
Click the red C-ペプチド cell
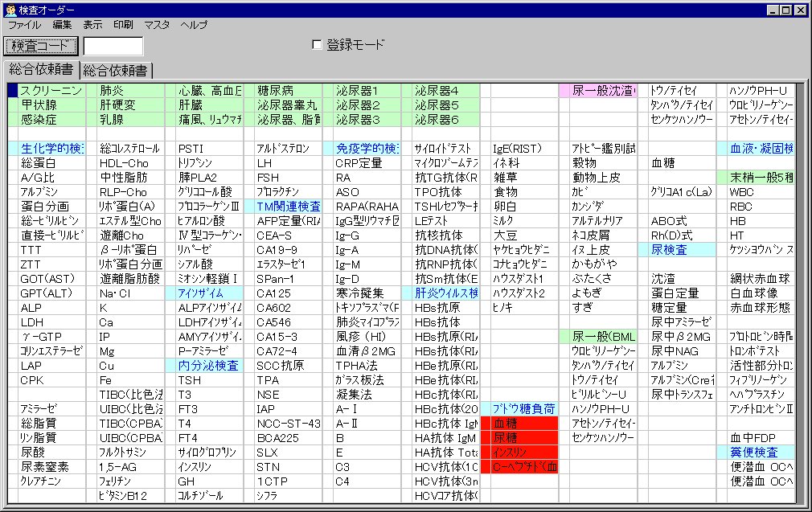click(519, 466)
